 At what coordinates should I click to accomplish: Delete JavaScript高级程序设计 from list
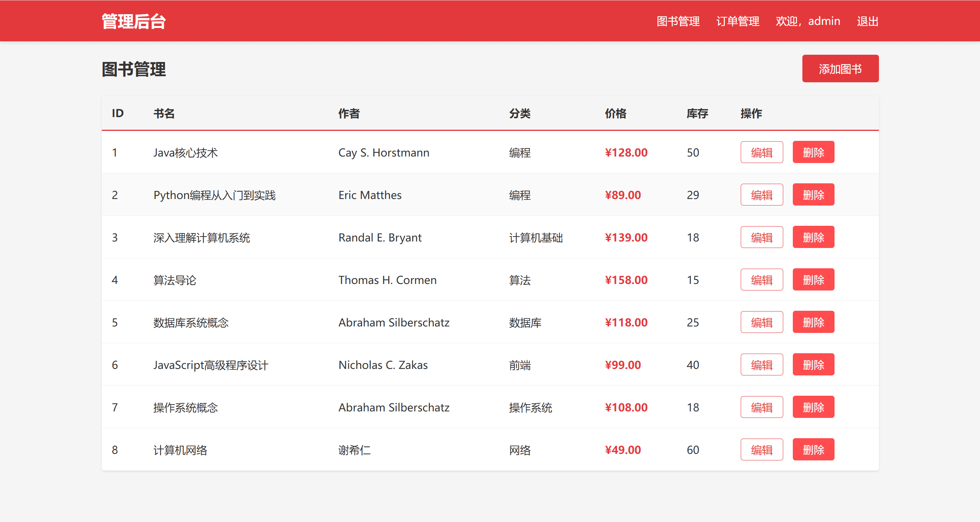point(813,364)
